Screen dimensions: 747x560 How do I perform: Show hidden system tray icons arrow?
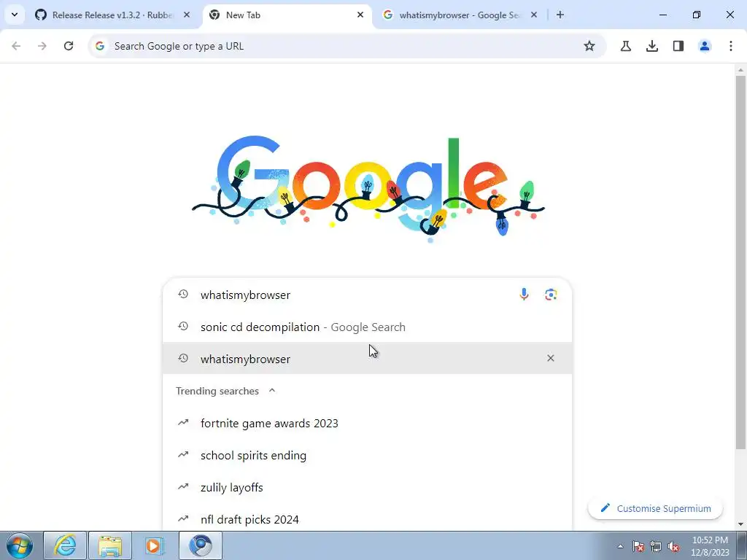pyautogui.click(x=620, y=546)
